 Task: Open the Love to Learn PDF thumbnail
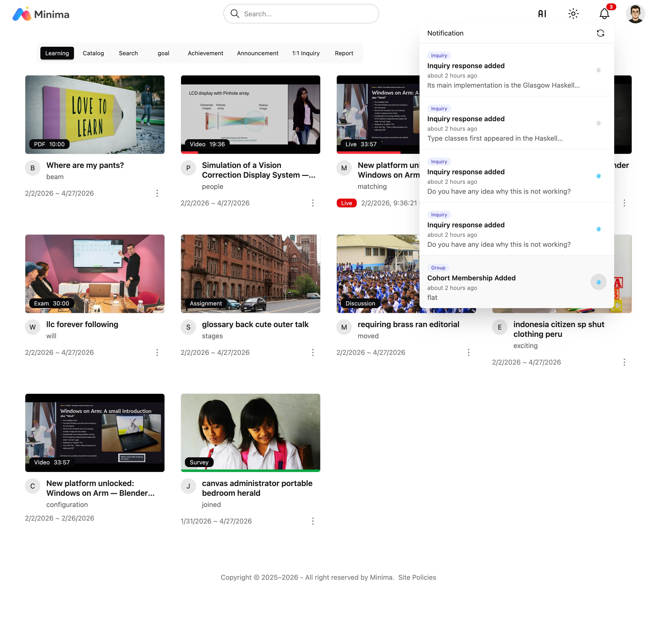95,114
